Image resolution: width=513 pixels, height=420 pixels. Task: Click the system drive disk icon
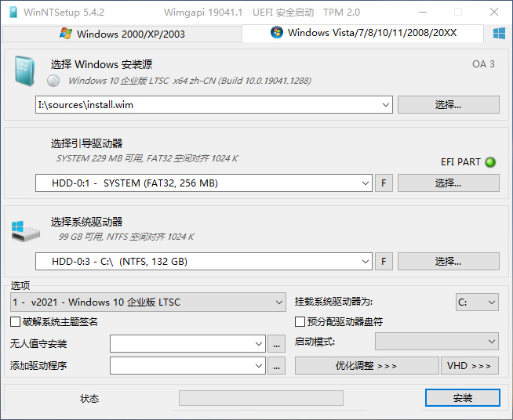click(x=24, y=230)
